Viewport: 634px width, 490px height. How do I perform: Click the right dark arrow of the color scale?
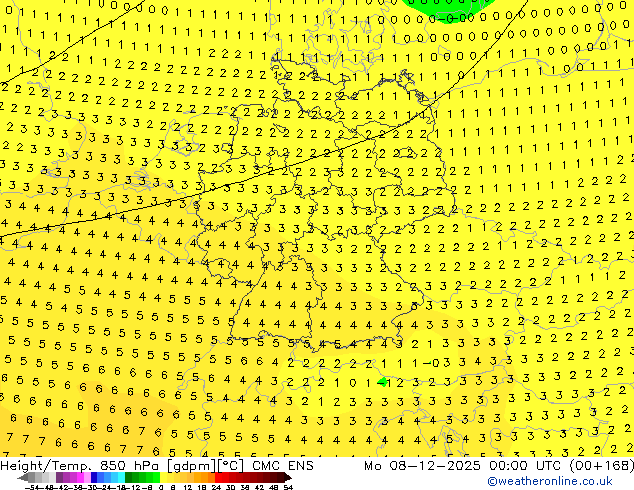click(x=288, y=478)
